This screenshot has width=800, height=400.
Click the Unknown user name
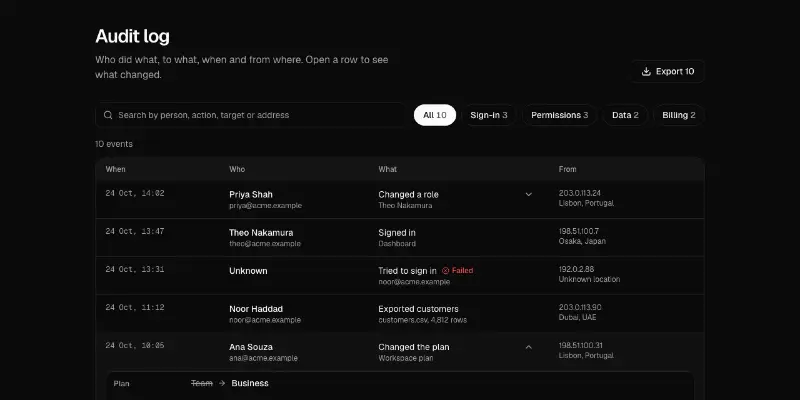pyautogui.click(x=248, y=271)
